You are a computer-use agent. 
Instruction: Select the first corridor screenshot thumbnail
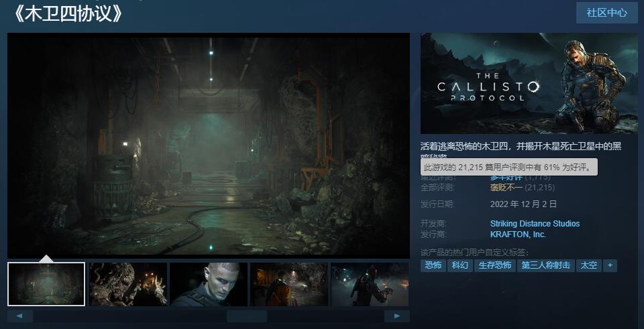(x=46, y=284)
